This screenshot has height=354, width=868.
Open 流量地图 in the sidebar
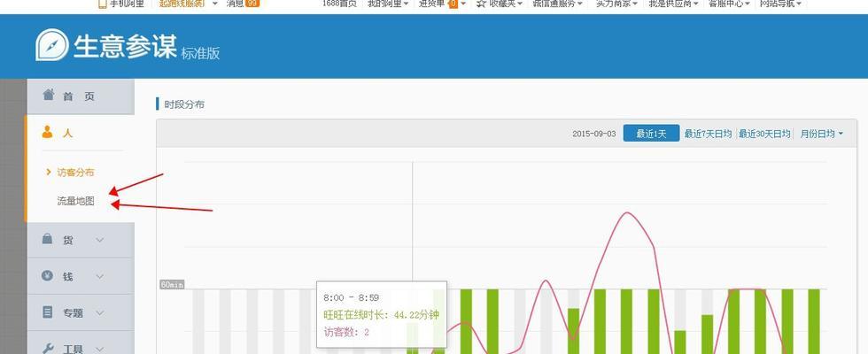[75, 202]
